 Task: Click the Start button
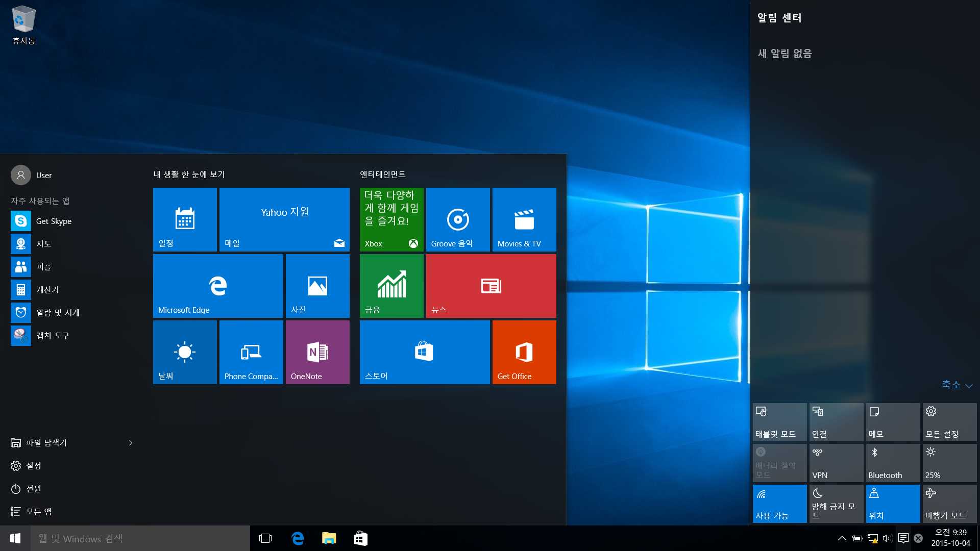pyautogui.click(x=15, y=538)
